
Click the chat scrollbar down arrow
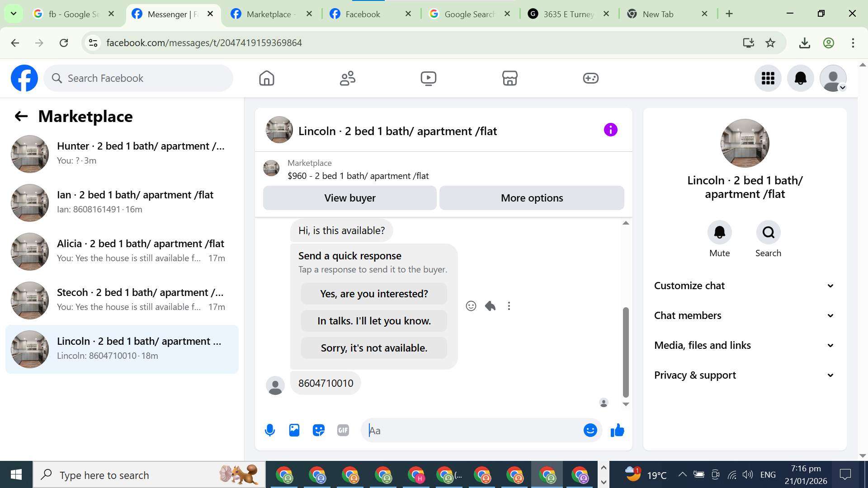click(626, 404)
